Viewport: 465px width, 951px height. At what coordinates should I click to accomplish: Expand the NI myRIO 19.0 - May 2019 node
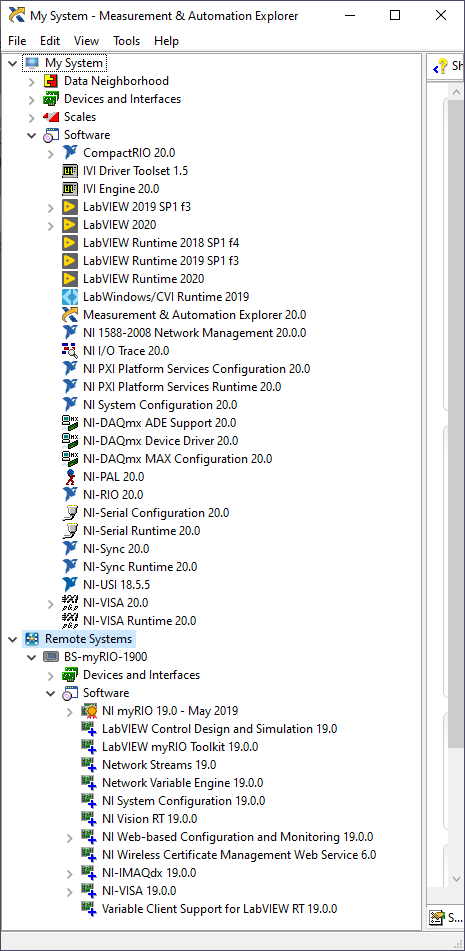(70, 711)
